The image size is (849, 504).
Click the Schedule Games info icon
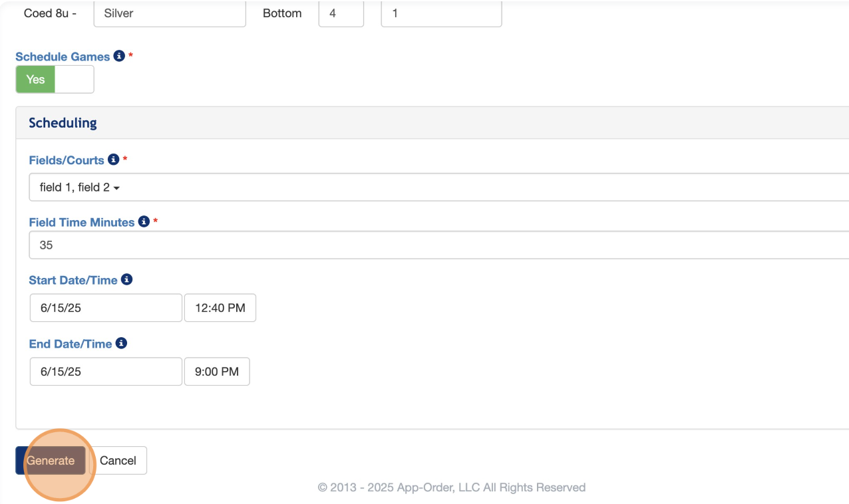pyautogui.click(x=119, y=57)
